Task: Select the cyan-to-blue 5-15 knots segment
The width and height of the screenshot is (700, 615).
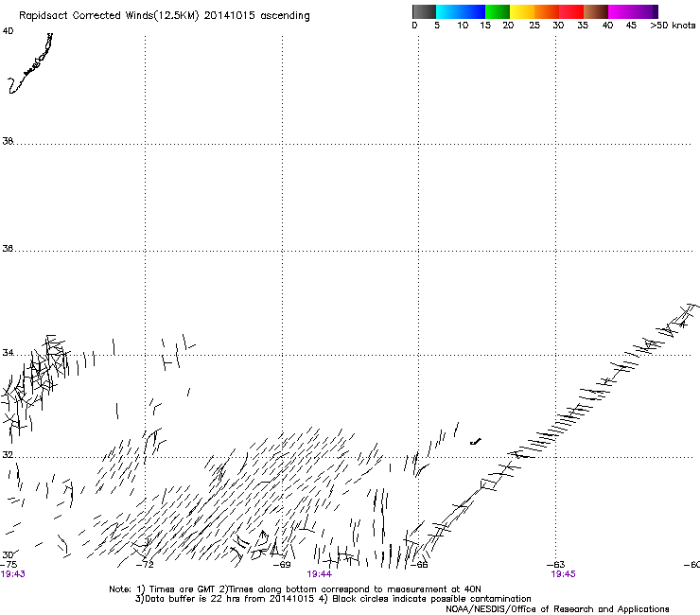Action: tap(461, 11)
